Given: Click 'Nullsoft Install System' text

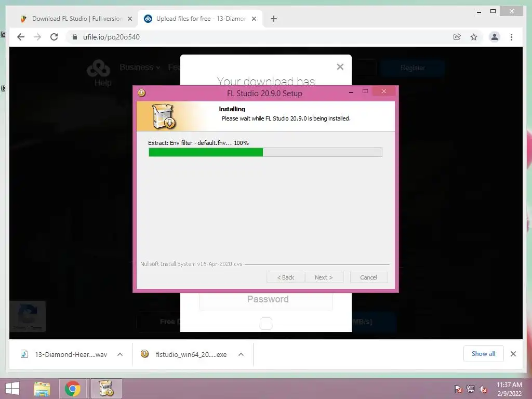Looking at the screenshot, I should [191, 264].
